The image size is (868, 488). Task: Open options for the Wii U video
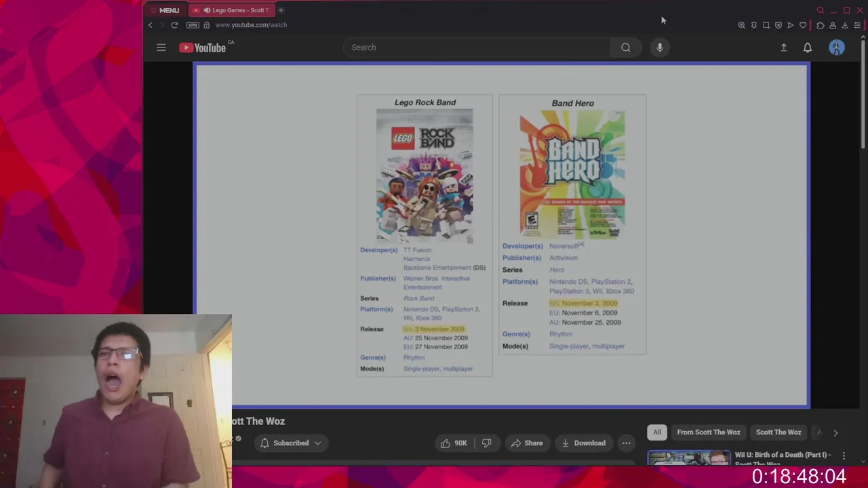(844, 456)
